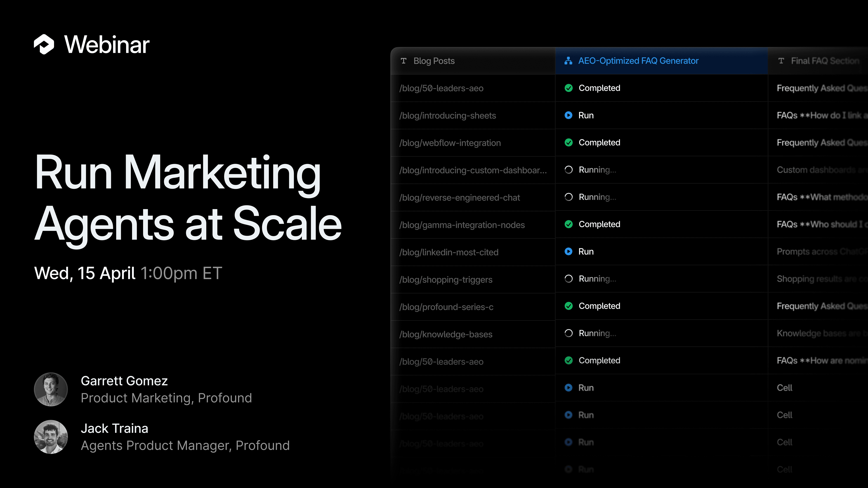Click the blue Run play icon for introducing-sheets
This screenshot has height=488, width=868.
[568, 115]
